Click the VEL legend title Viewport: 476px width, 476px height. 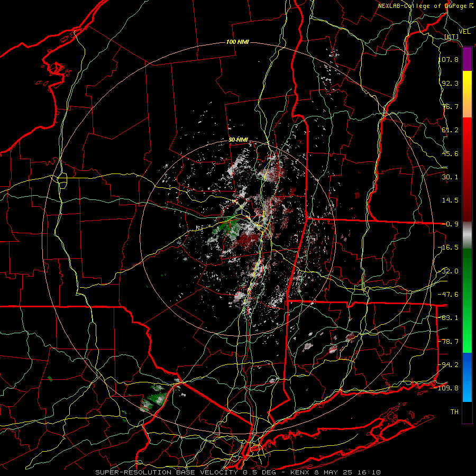pos(464,32)
